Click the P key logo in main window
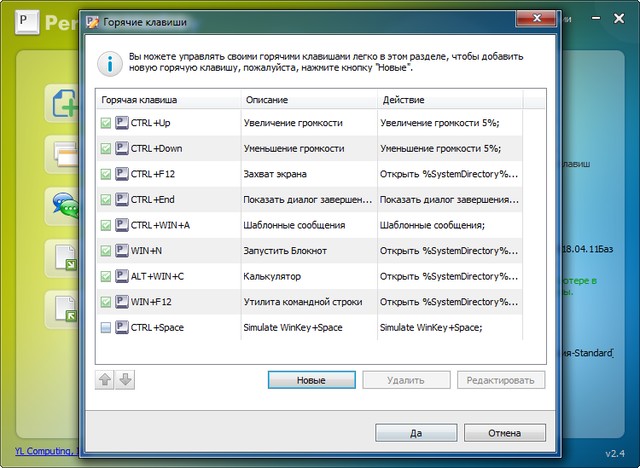Image resolution: width=640 pixels, height=468 pixels. tap(27, 22)
